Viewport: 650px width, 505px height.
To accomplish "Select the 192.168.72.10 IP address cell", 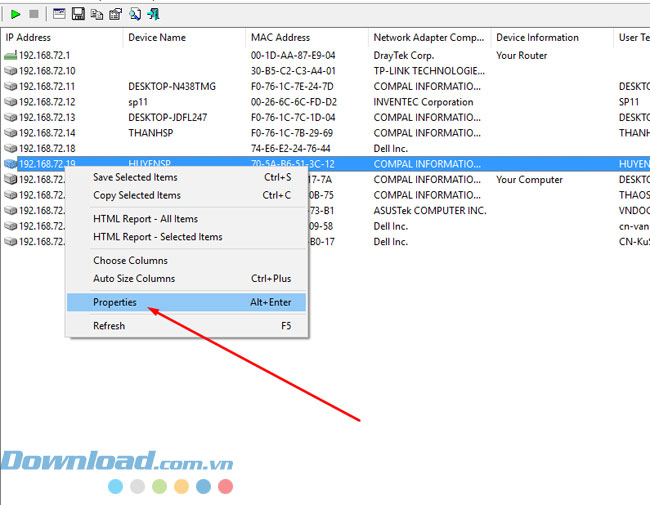I will 47,71.
